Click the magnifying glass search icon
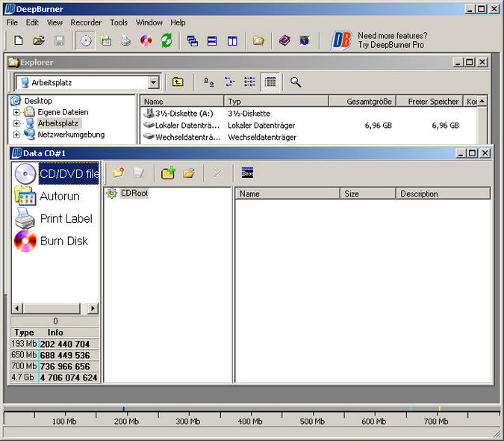 (296, 82)
